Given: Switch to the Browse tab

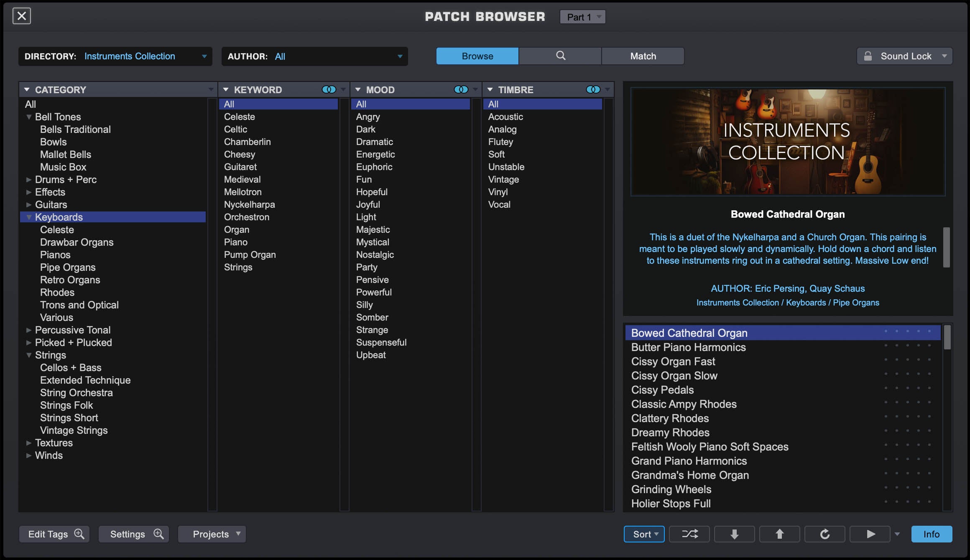Looking at the screenshot, I should (477, 56).
